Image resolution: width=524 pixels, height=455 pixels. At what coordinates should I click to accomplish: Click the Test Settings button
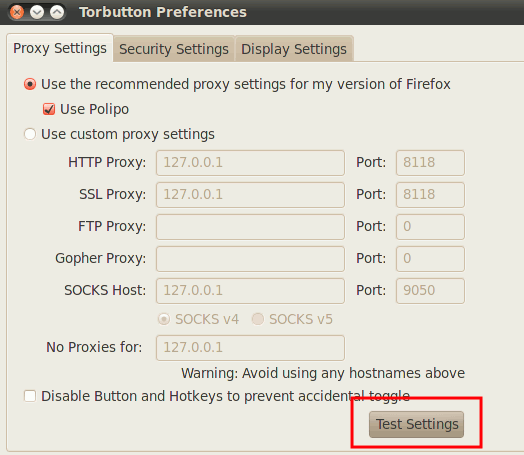point(416,424)
